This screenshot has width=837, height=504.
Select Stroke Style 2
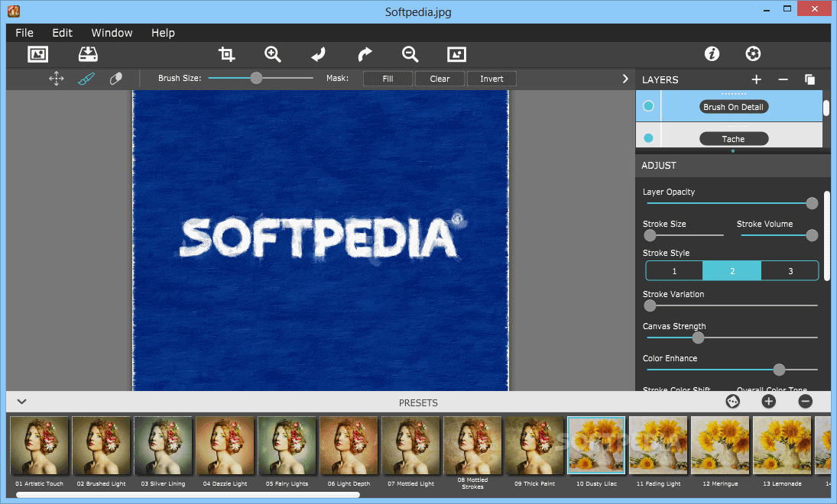(732, 271)
